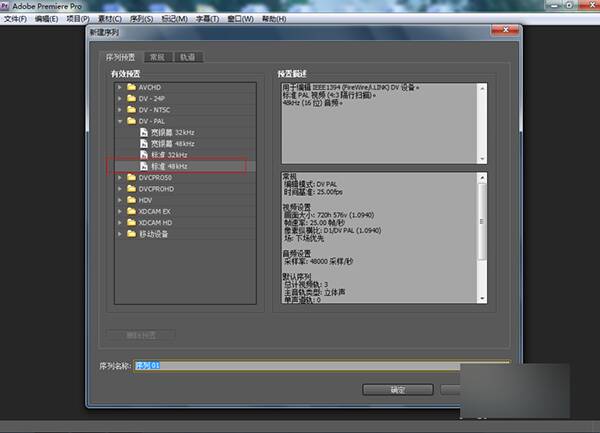Click the AVCHD folder icon
The height and width of the screenshot is (433, 600).
coord(131,87)
